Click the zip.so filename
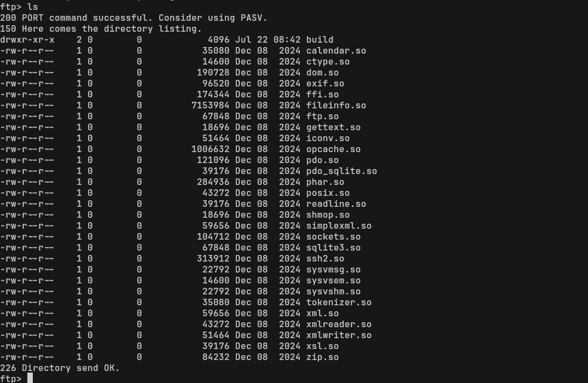This screenshot has width=588, height=383. [322, 357]
